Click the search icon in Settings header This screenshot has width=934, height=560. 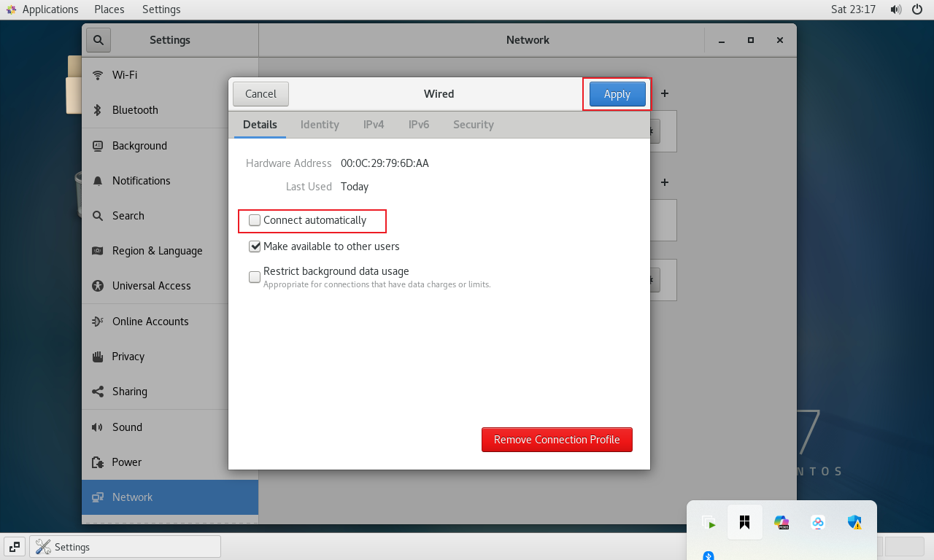(x=99, y=40)
